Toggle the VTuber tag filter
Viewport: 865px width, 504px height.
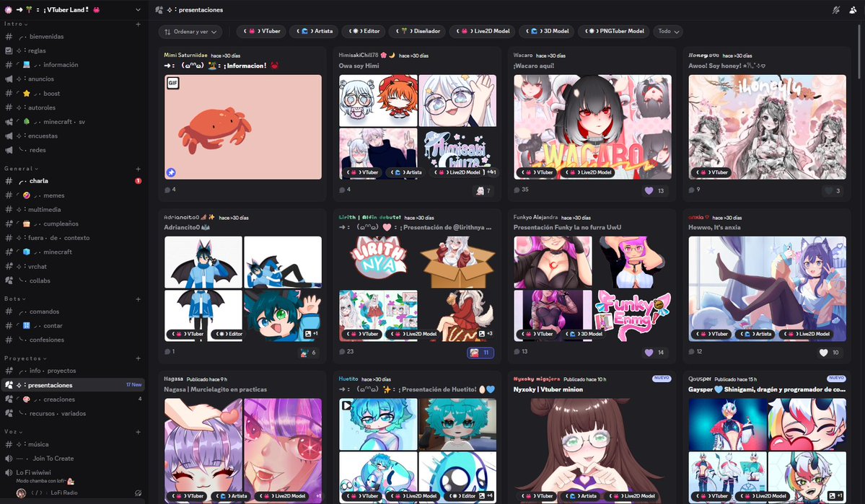pyautogui.click(x=261, y=31)
